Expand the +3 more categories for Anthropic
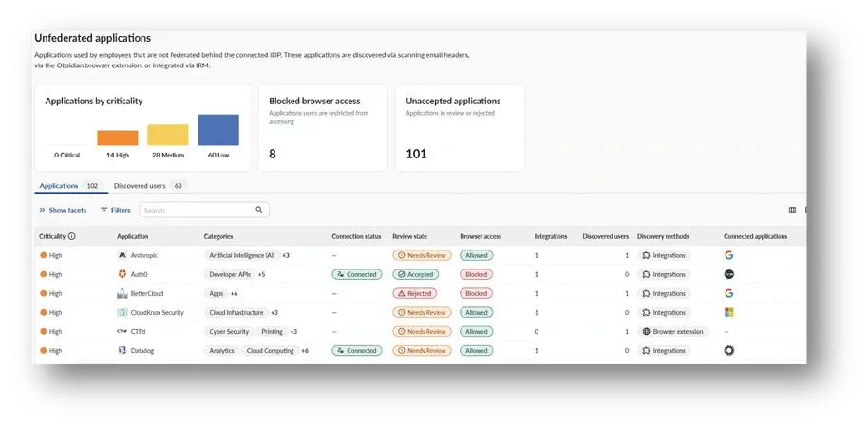The width and height of the screenshot is (868, 426). (285, 256)
